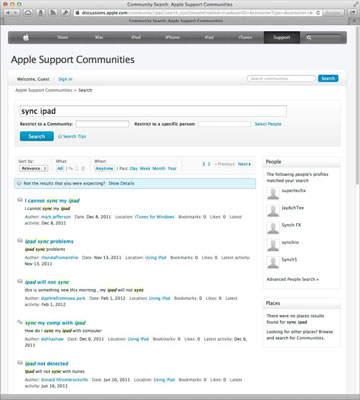Click the Reader button in address bar

point(333,13)
